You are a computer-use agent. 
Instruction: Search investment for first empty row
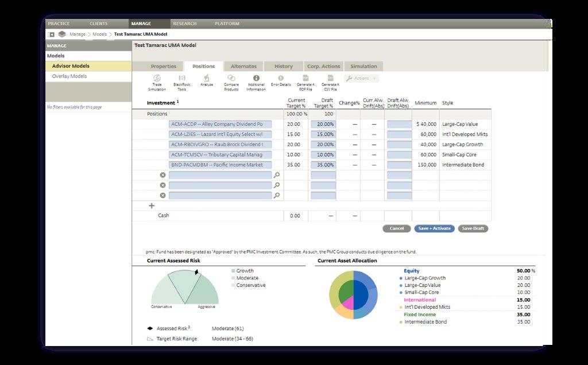[276, 175]
